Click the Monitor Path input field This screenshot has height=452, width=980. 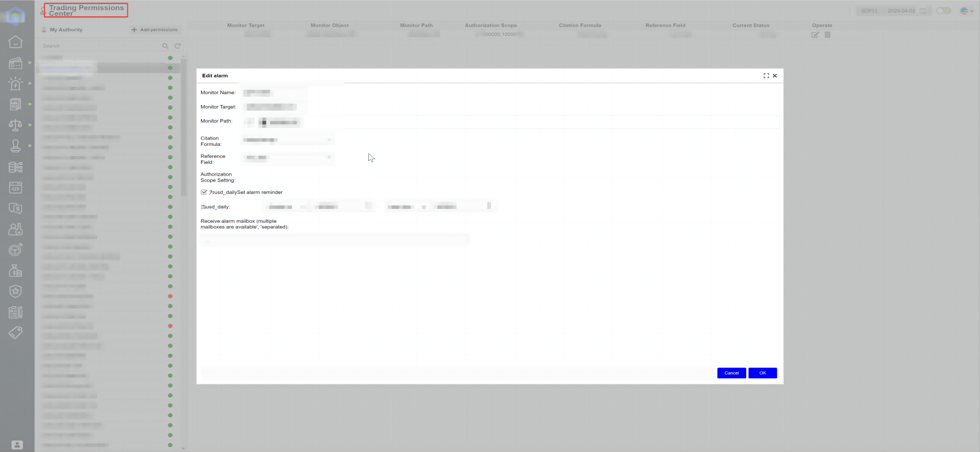(510, 122)
